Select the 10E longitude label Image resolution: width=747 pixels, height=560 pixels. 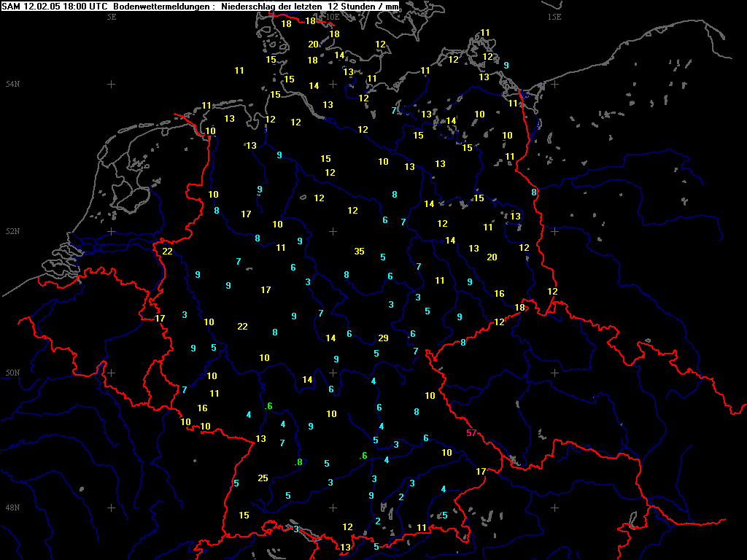tap(332, 16)
